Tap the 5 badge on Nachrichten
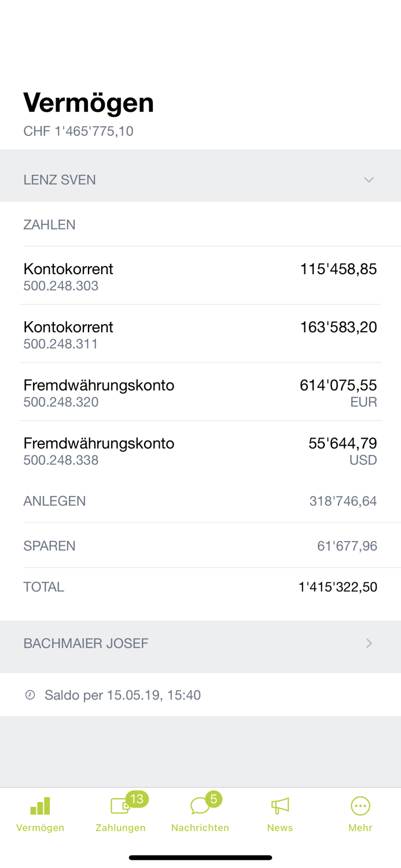Screen dimensions: 401x868 coord(214,799)
